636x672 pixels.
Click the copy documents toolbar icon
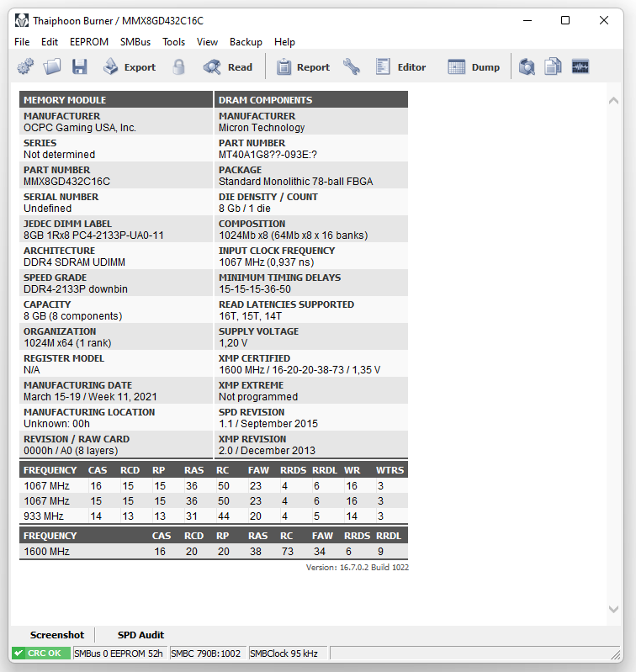point(553,66)
